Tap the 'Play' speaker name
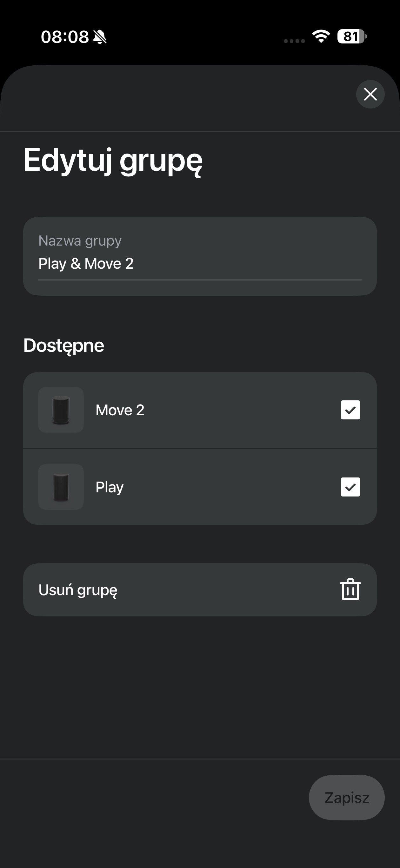The height and width of the screenshot is (868, 400). [110, 487]
